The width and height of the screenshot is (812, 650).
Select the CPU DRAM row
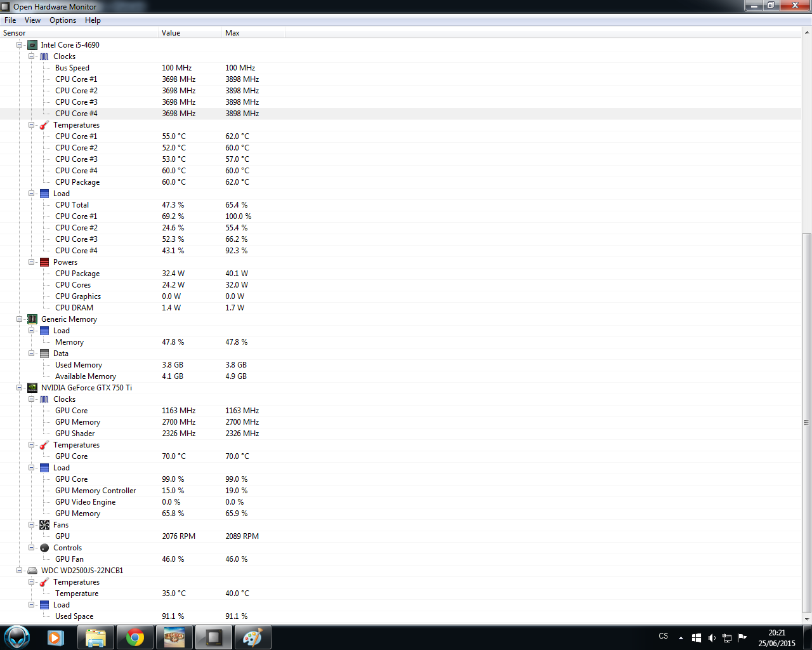click(x=401, y=308)
